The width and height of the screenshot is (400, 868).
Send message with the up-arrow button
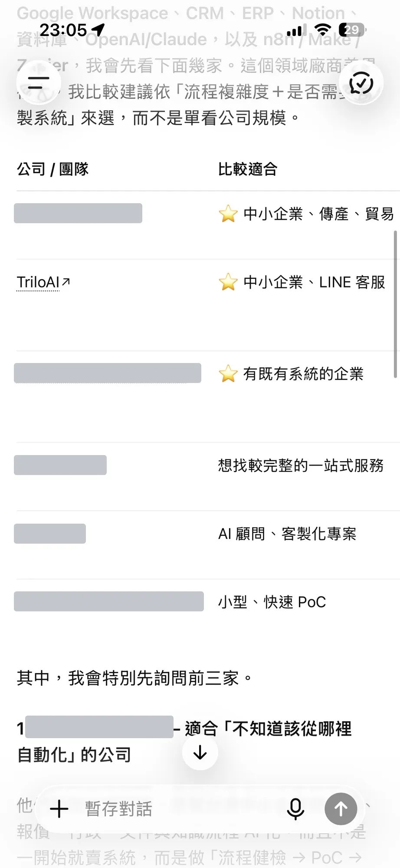pyautogui.click(x=341, y=809)
